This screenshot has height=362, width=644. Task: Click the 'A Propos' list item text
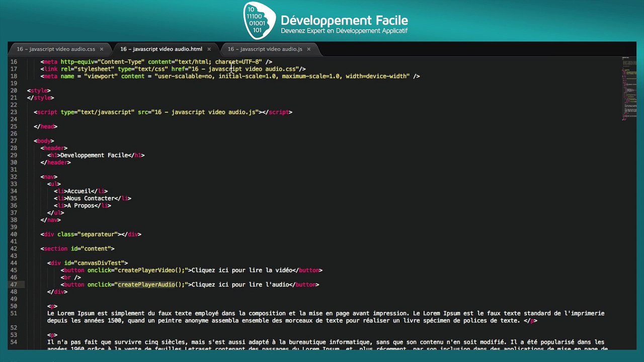tap(80, 206)
